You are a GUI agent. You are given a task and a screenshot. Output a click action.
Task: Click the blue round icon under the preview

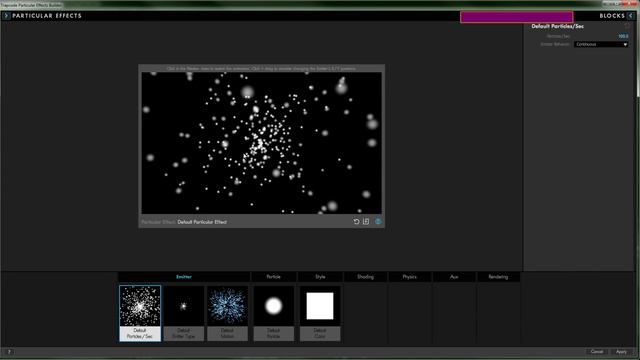coord(378,221)
